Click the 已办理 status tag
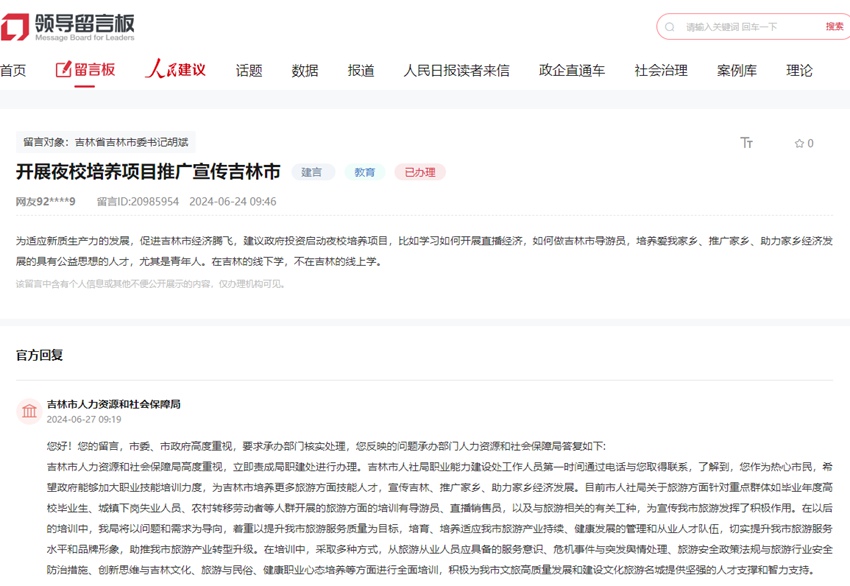 420,172
